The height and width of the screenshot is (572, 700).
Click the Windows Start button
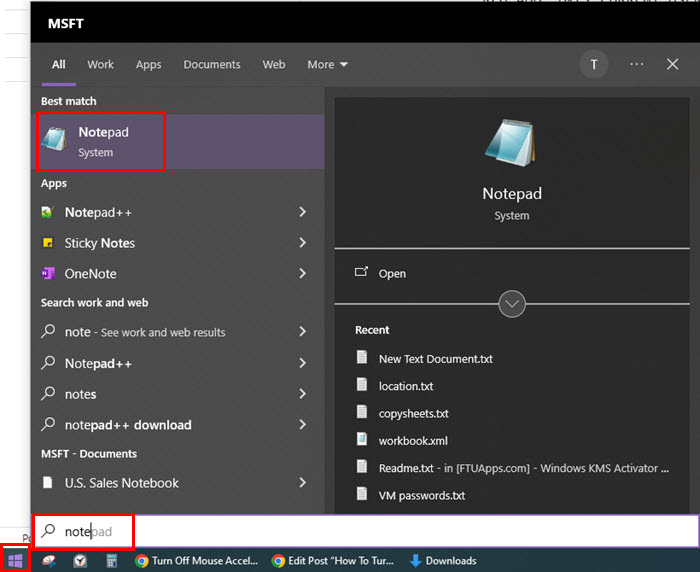coord(15,561)
